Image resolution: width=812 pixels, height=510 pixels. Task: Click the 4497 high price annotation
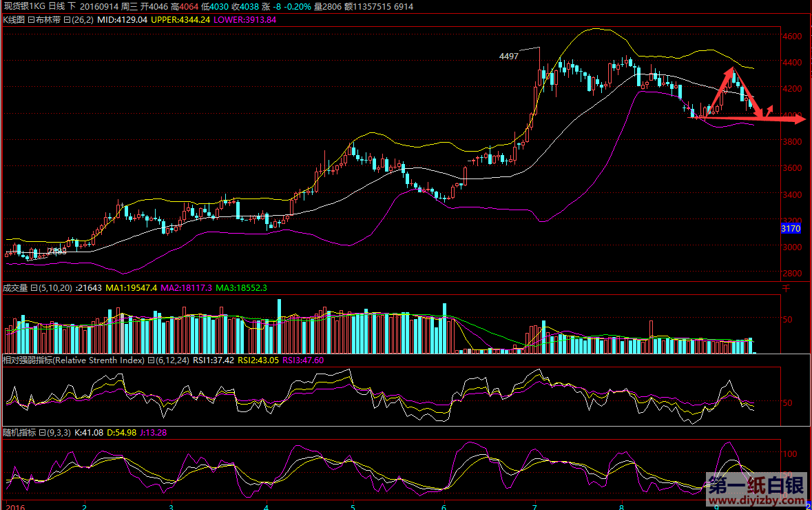pyautogui.click(x=508, y=56)
